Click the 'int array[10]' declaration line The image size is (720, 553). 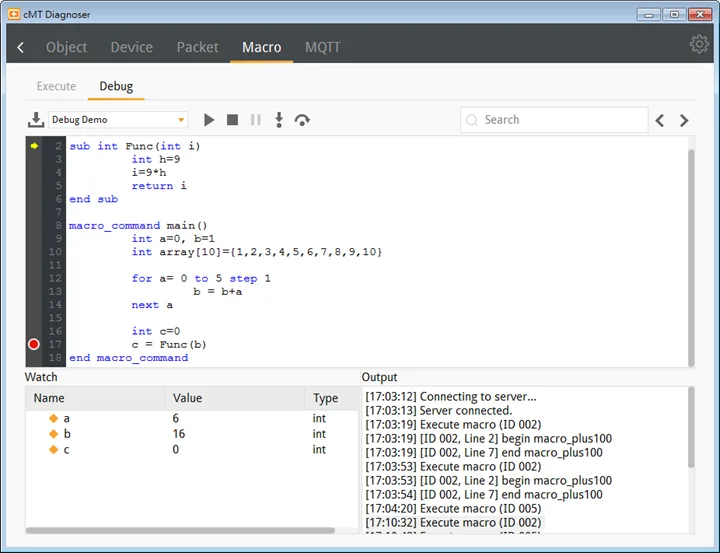tap(257, 252)
